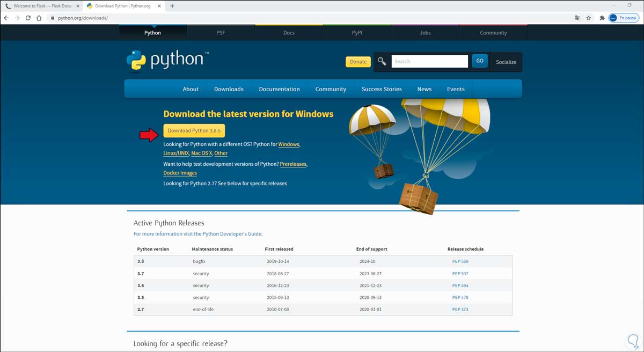Viewport: 644px width, 352px height.
Task: Follow the Windows link
Action: click(289, 144)
